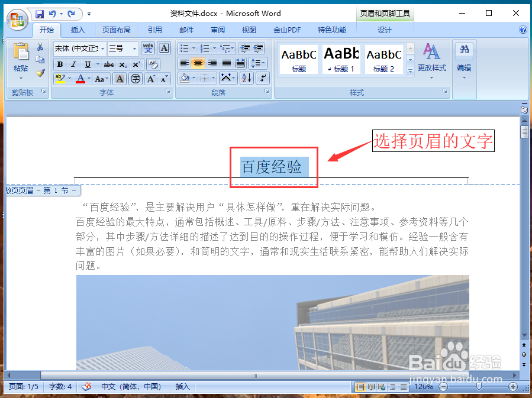Toggle bold formatting

[60, 64]
